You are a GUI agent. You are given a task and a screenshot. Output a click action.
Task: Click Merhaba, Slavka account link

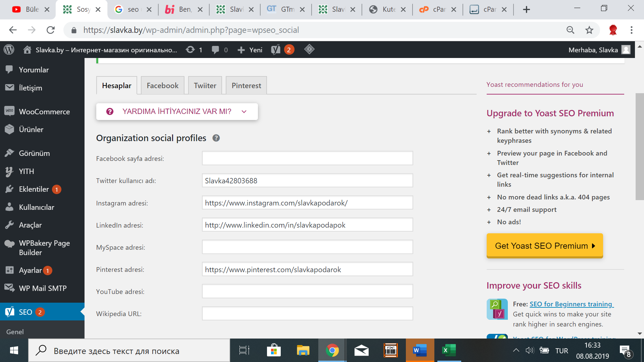coord(593,50)
